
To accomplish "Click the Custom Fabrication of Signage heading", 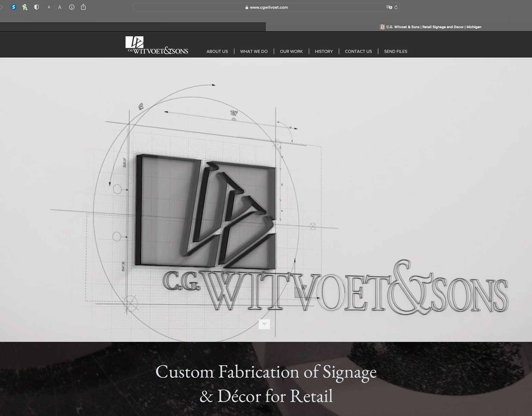I will point(266,384).
